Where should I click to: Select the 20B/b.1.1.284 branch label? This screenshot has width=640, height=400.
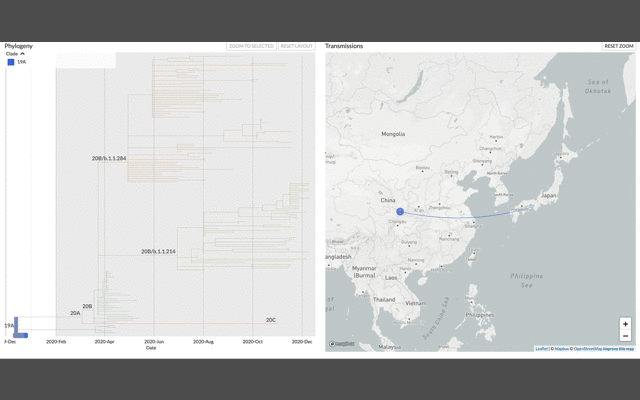point(109,158)
